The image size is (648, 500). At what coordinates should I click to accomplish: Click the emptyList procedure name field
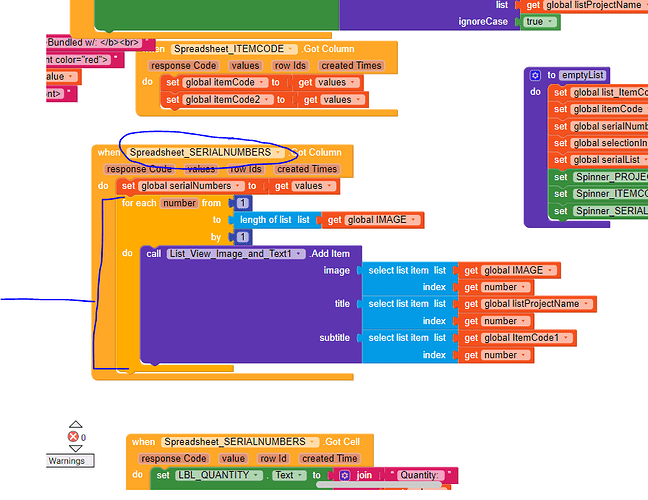tap(583, 75)
